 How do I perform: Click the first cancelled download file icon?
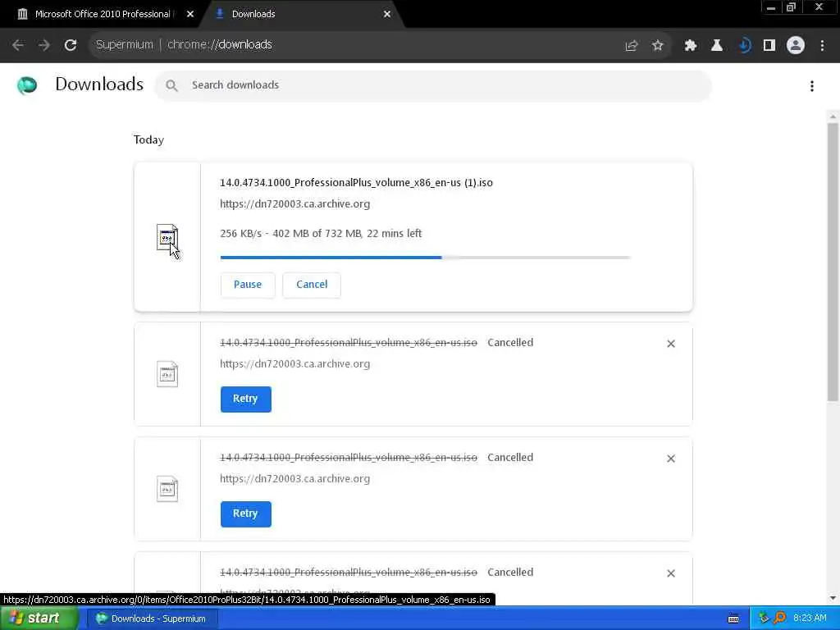pyautogui.click(x=167, y=374)
